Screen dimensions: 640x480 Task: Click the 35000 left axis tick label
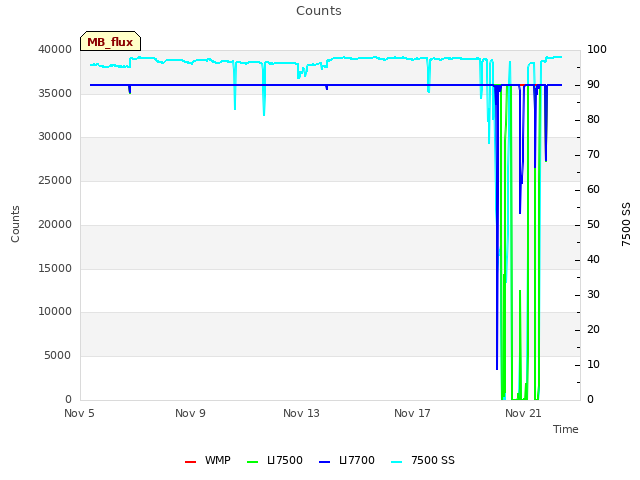pos(55,93)
